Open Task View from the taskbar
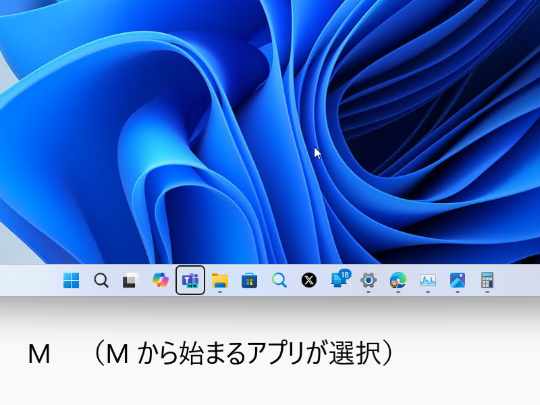Screen dimensions: 540x405 click(x=131, y=280)
